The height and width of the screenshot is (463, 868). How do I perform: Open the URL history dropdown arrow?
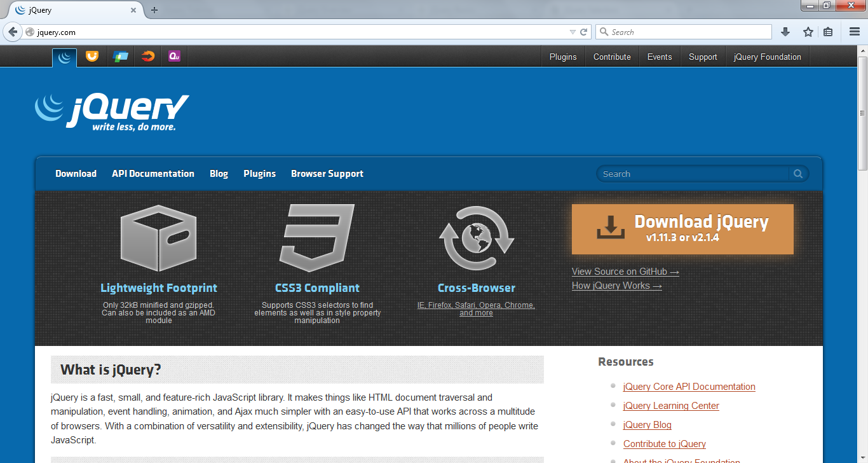(573, 32)
